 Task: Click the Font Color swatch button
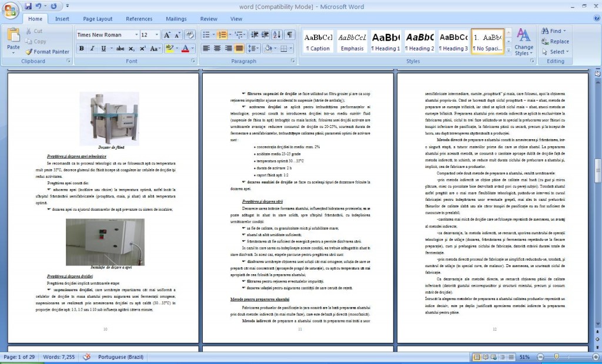pos(185,49)
